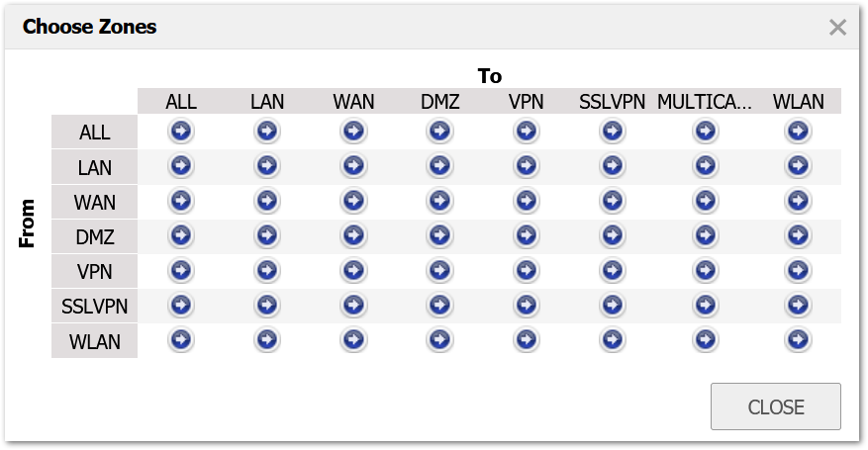Choose LAN to MULTICAST zone arrow
868x450 pixels.
click(706, 166)
